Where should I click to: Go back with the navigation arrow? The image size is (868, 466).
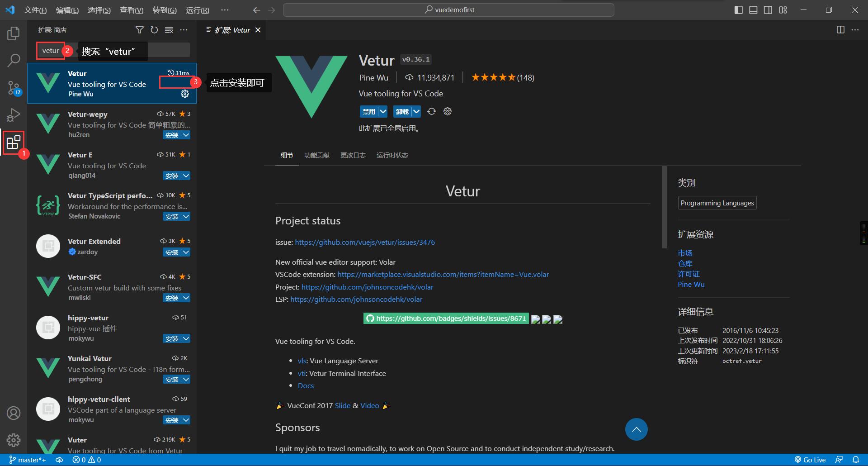pos(257,10)
